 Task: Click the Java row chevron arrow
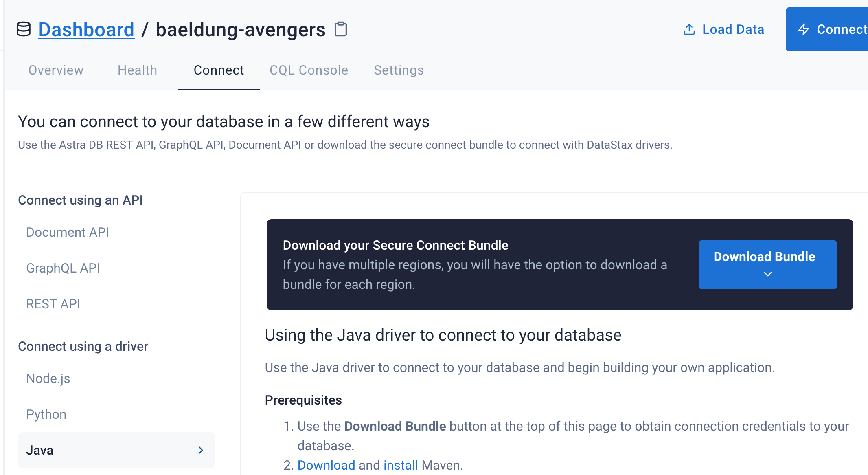(x=200, y=450)
